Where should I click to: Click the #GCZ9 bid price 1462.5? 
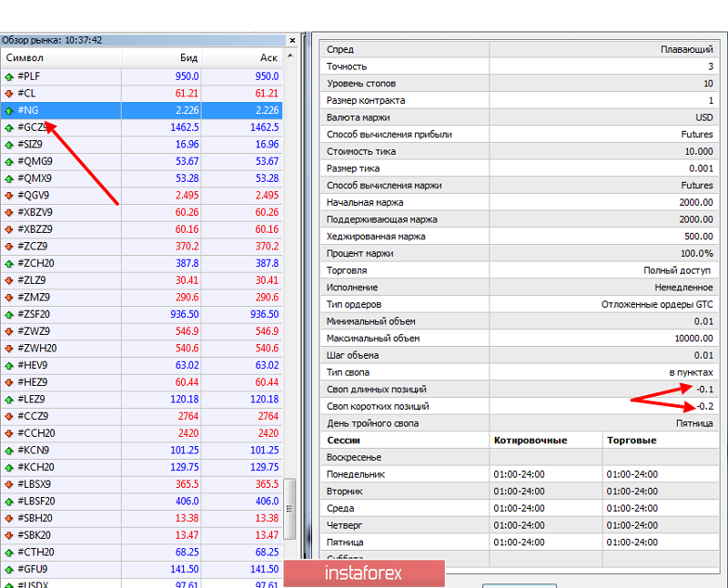(185, 127)
